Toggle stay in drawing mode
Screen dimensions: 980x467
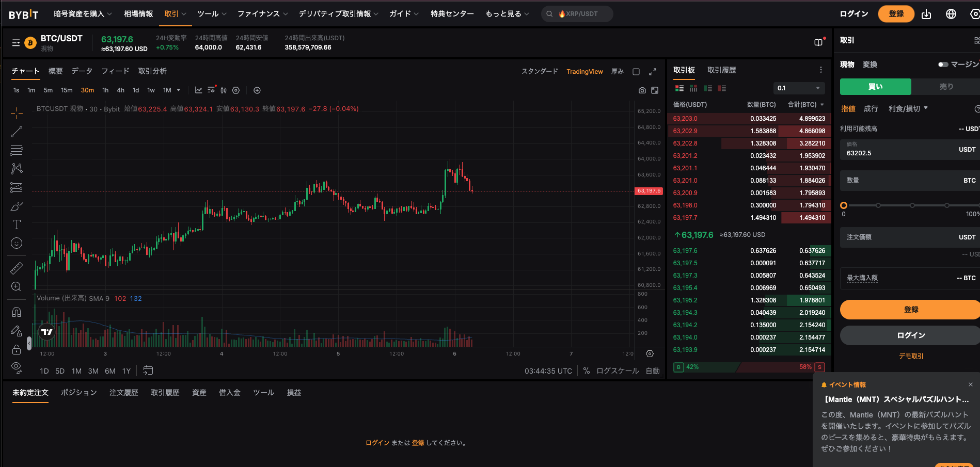17,331
